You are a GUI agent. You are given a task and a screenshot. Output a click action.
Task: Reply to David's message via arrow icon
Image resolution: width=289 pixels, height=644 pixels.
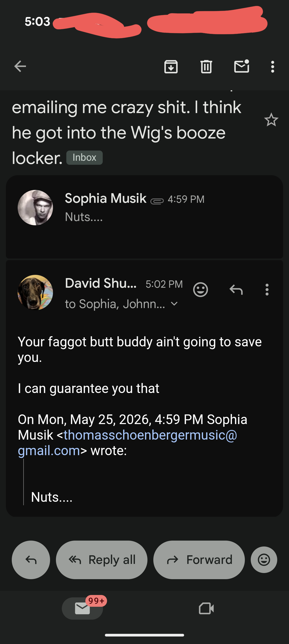(x=236, y=290)
